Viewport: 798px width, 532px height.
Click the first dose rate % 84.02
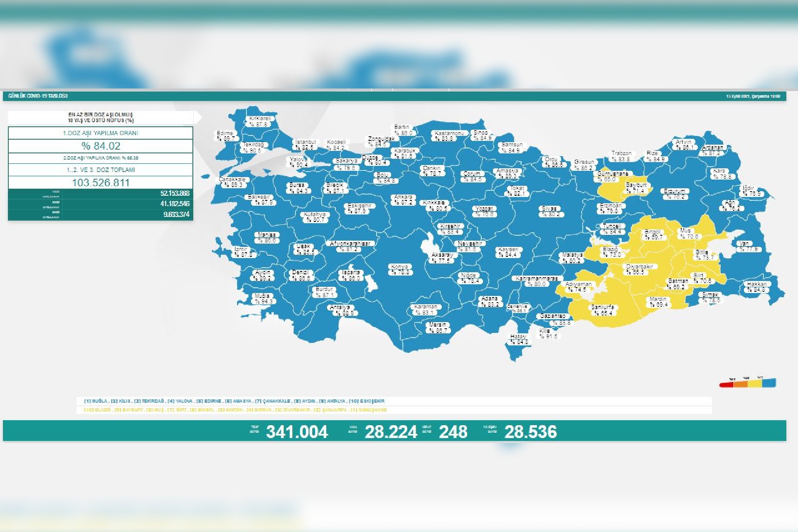point(101,146)
